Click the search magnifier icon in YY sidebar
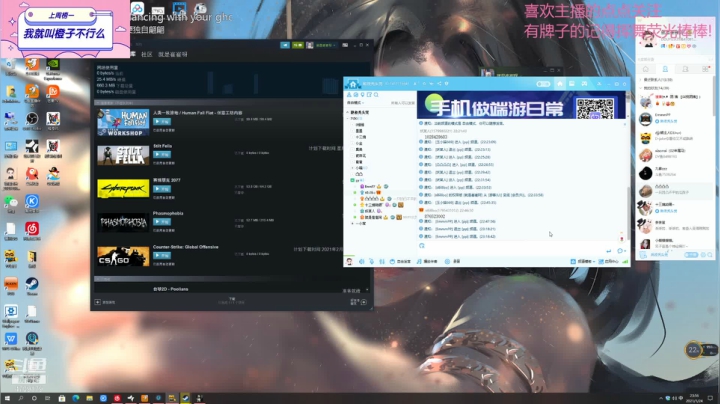This screenshot has height=404, width=720. 376,95
